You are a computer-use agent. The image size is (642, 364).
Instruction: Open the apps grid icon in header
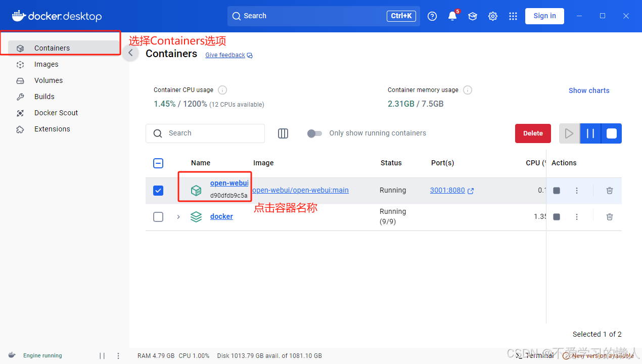pos(513,16)
